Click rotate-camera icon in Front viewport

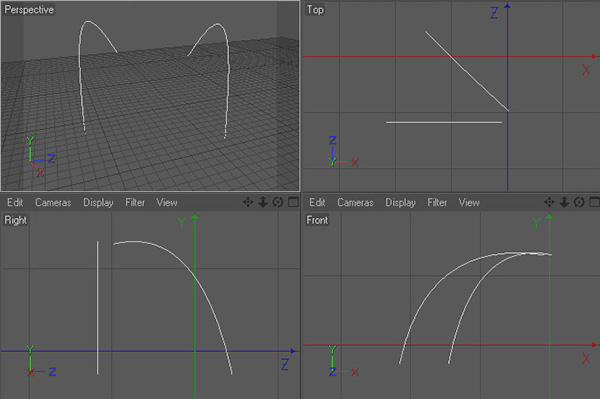coord(579,202)
